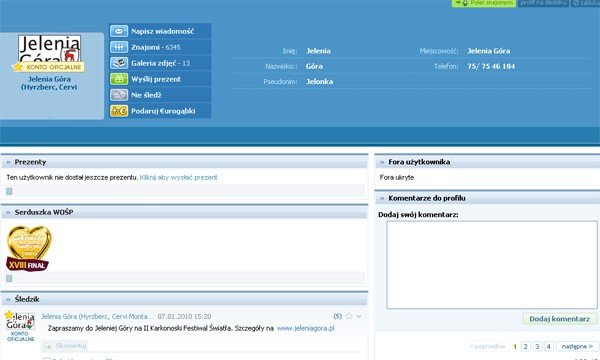Click the star favorite icon on Śledzik post

pyautogui.click(x=349, y=316)
